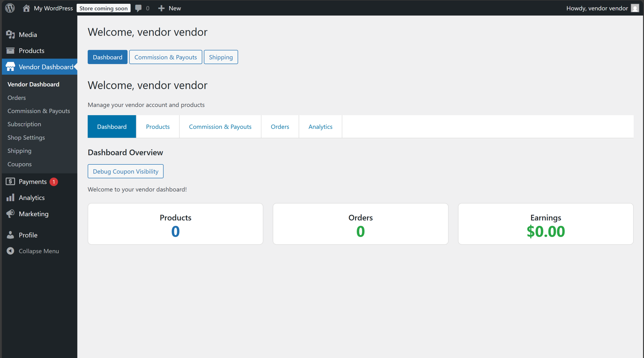Screen dimensions: 644x358
Task: Click the Collapse Menu arrow icon
Action: click(10, 251)
